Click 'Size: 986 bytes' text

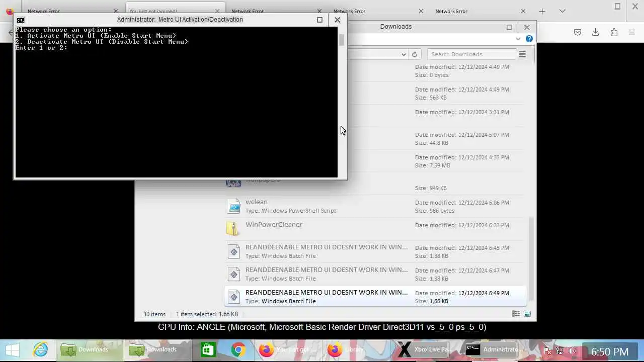coord(435,211)
